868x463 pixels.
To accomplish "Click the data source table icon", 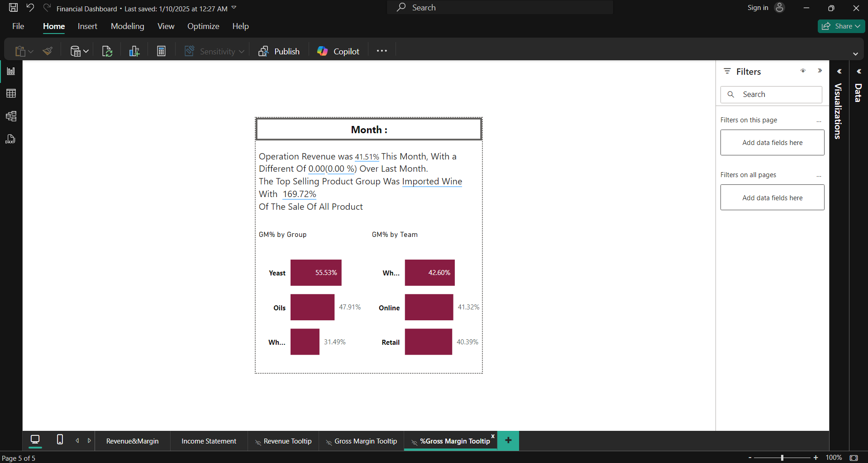I will tap(76, 51).
